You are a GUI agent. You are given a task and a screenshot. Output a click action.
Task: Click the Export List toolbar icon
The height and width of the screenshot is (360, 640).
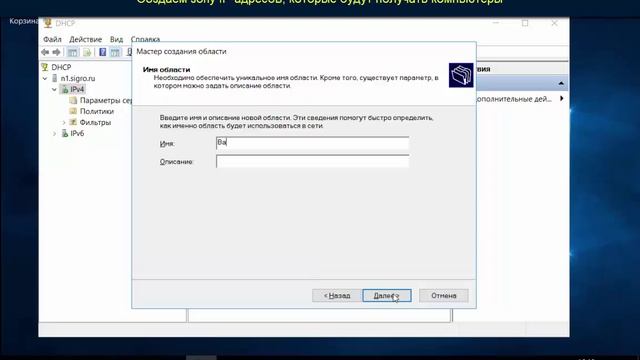click(87, 52)
